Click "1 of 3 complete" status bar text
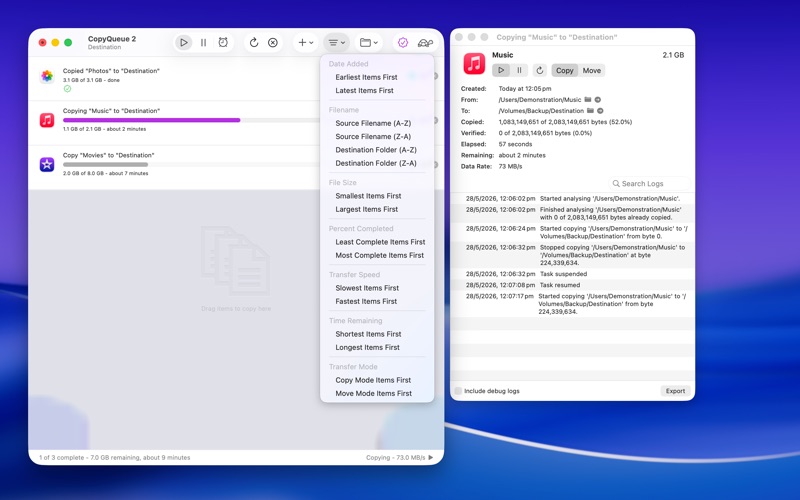This screenshot has height=500, width=800. (62, 458)
